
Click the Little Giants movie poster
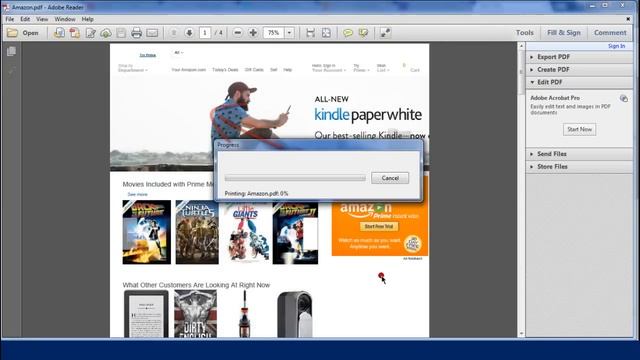coord(246,232)
